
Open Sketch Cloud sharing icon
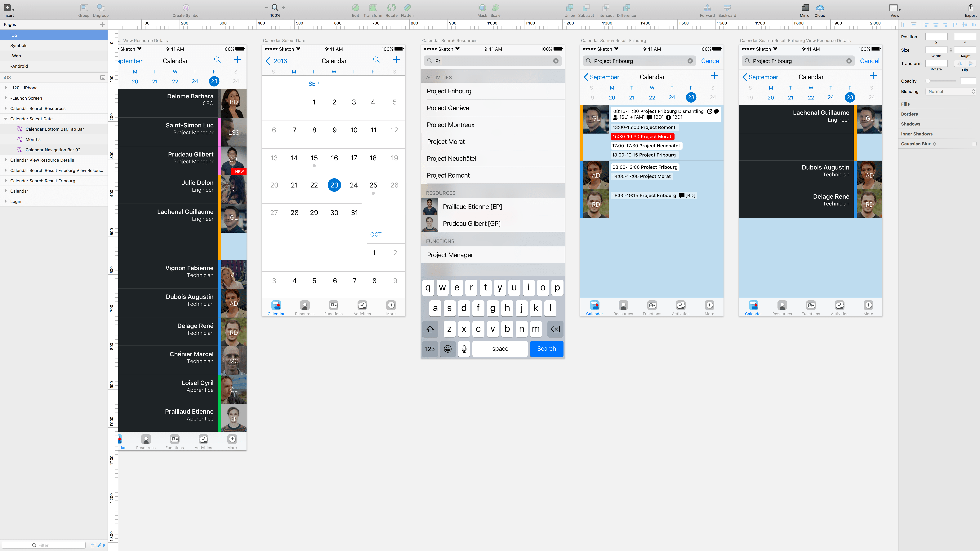[x=820, y=8]
